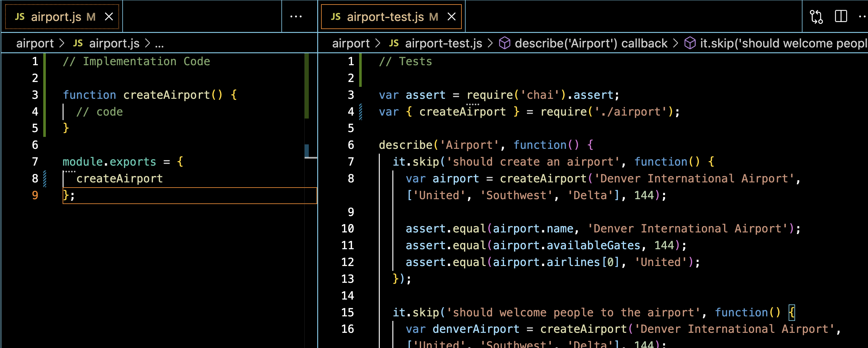The image size is (868, 348).
Task: Click the Open Changes icon in the editor toolbar
Action: tap(817, 16)
